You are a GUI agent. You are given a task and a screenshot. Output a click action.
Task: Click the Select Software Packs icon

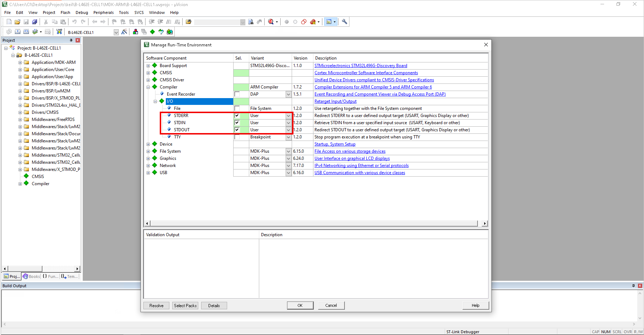coord(161,32)
